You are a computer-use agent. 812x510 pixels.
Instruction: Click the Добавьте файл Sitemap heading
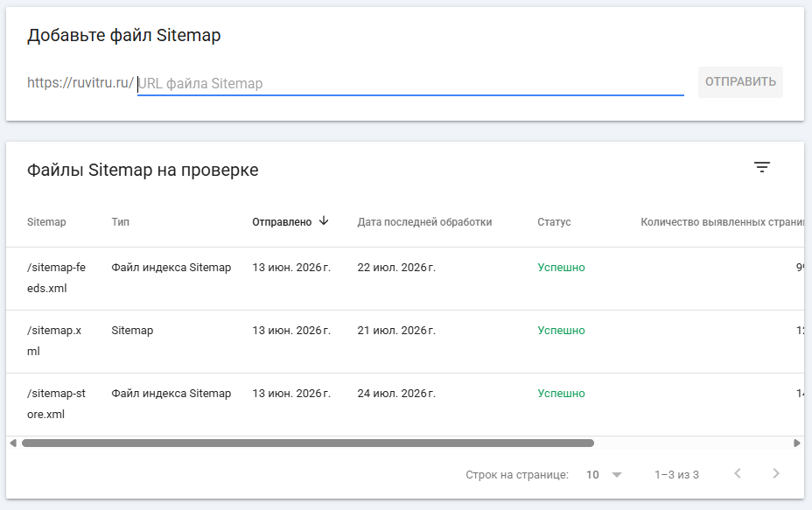(x=123, y=35)
